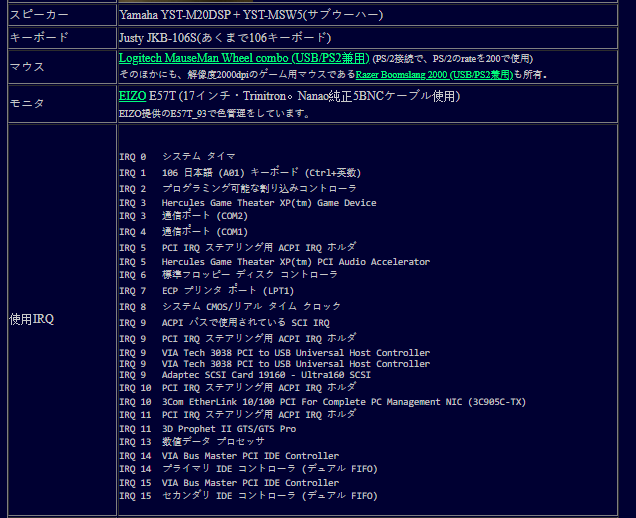Viewport: 636px width, 518px height.
Task: Click the スピーカー row label
Action: coord(39,15)
